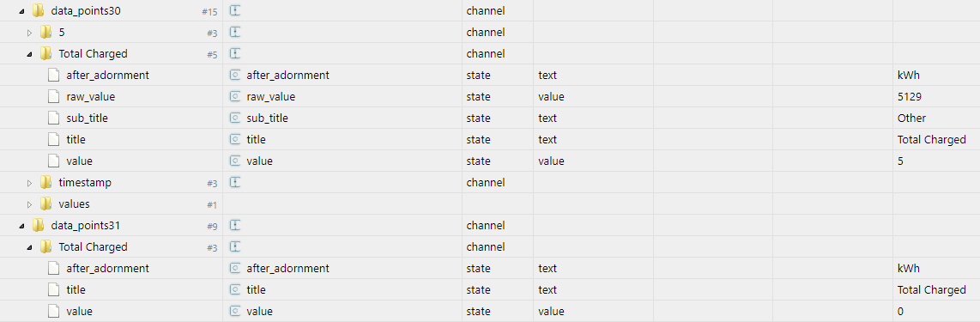Select the raw_value tree item
Screen dimensions: 980x322
point(91,97)
